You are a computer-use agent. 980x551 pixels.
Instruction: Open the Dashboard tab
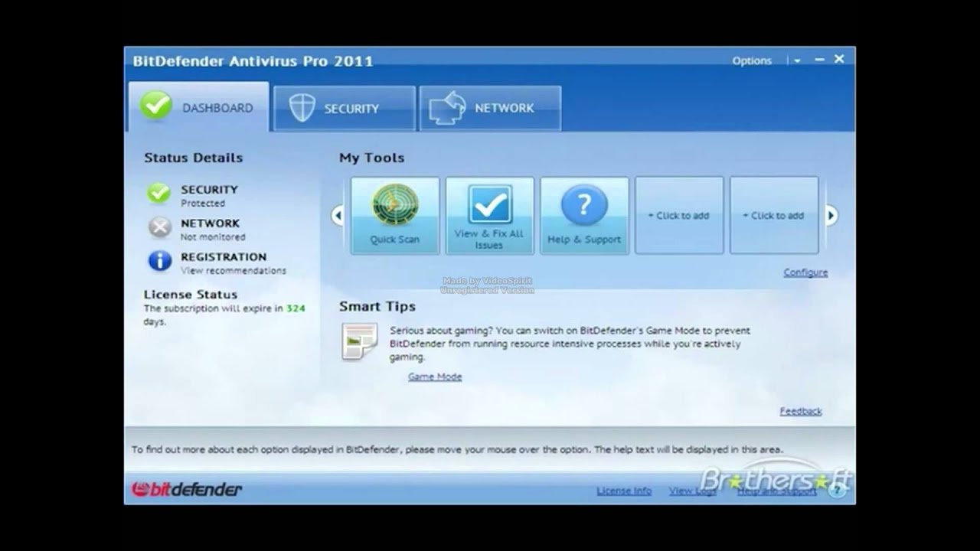(x=198, y=107)
